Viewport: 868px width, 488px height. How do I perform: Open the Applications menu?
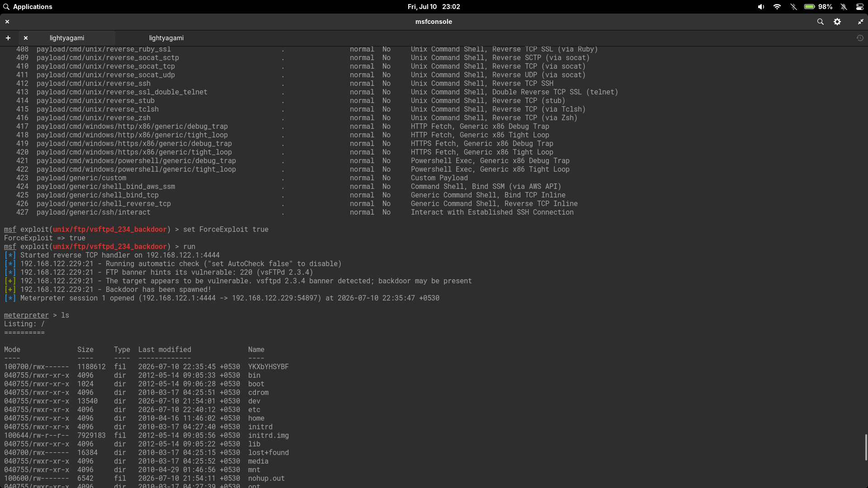pos(33,7)
